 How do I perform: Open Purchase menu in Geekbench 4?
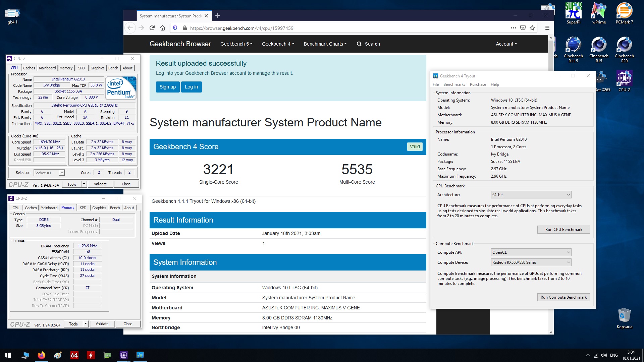point(478,84)
